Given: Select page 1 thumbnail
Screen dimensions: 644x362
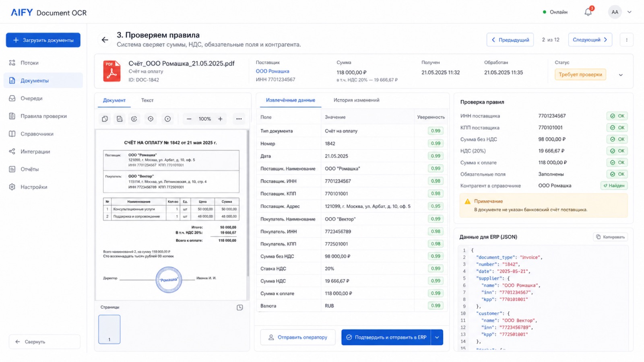Looking at the screenshot, I should [x=109, y=329].
